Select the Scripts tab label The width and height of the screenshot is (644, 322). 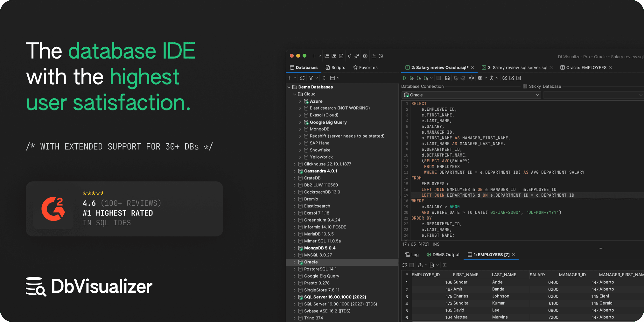tap(338, 67)
